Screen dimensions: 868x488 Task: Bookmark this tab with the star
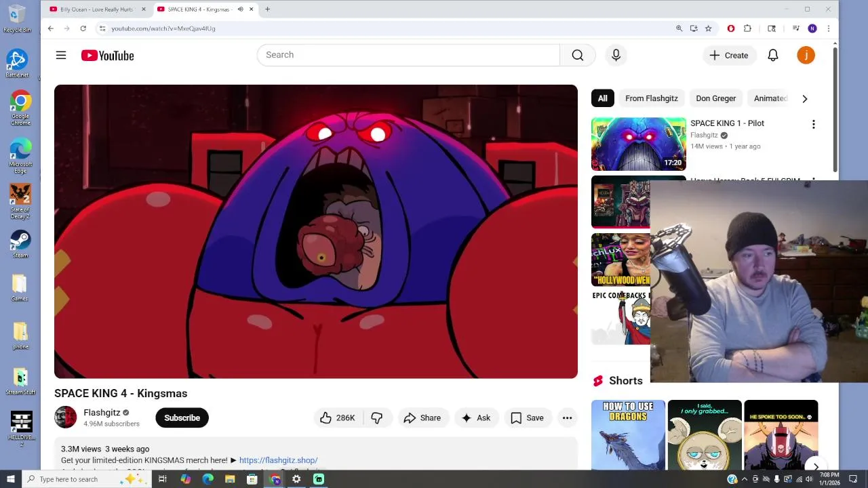click(708, 28)
